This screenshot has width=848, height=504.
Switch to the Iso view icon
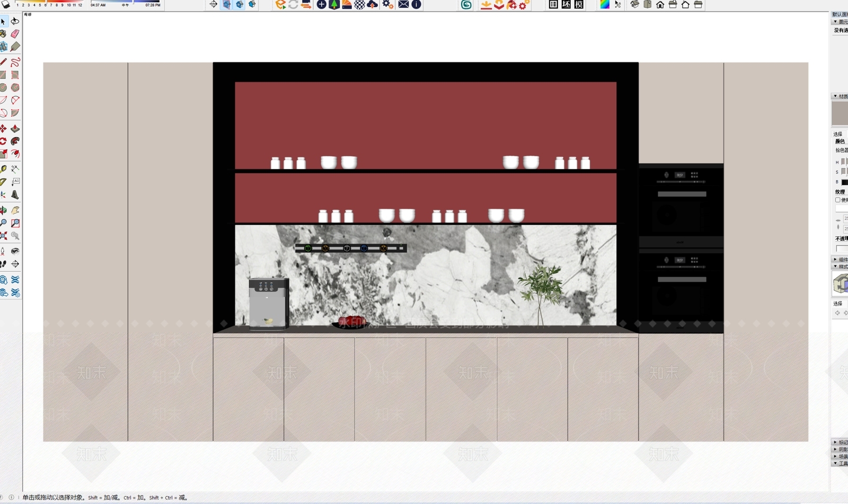coord(634,5)
